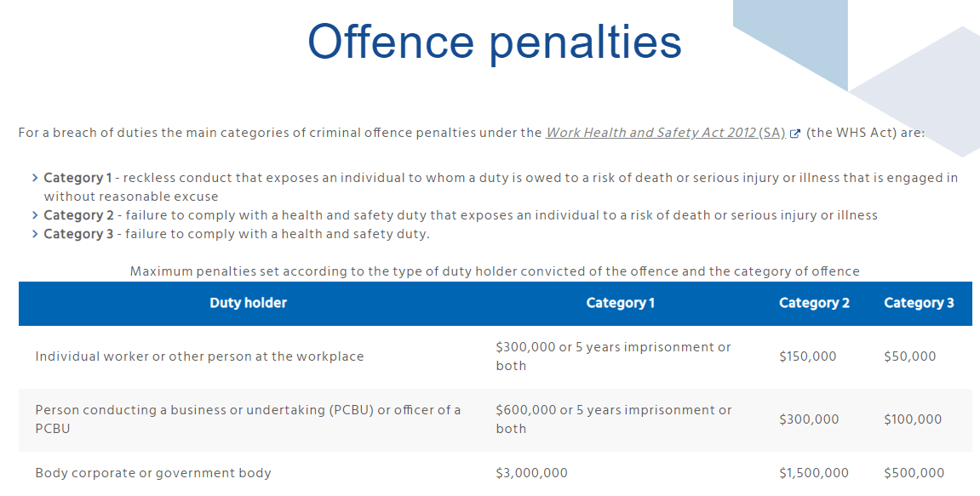Click the Maximum penalties table caption
Image resolution: width=980 pixels, height=496 pixels.
click(x=495, y=271)
